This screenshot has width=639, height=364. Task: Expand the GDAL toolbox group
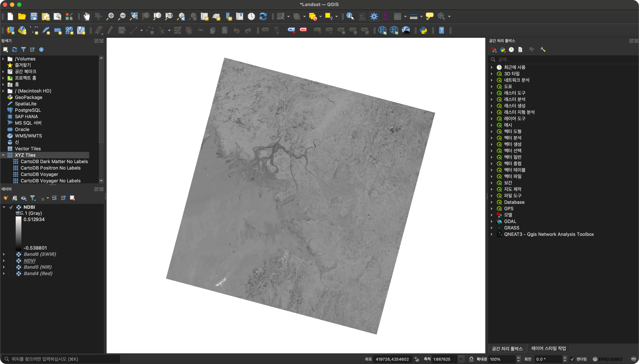[x=492, y=222]
